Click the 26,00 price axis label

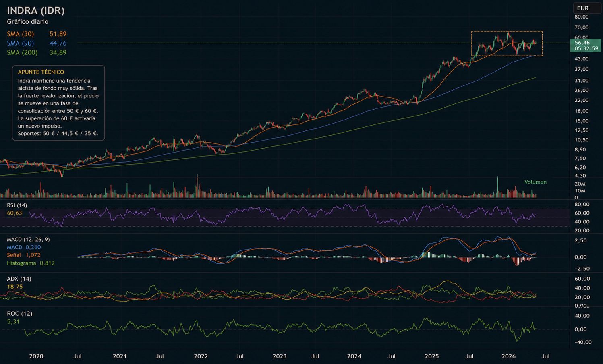(x=582, y=91)
